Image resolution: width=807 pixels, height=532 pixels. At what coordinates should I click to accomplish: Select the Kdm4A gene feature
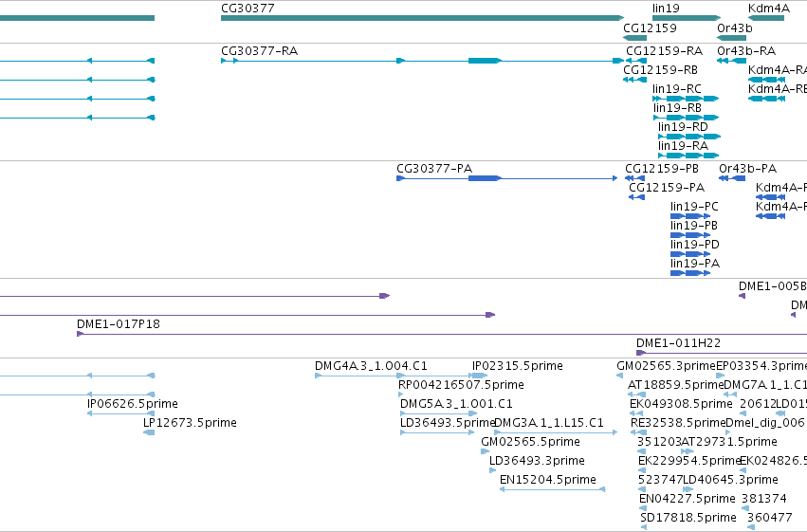pos(766,18)
